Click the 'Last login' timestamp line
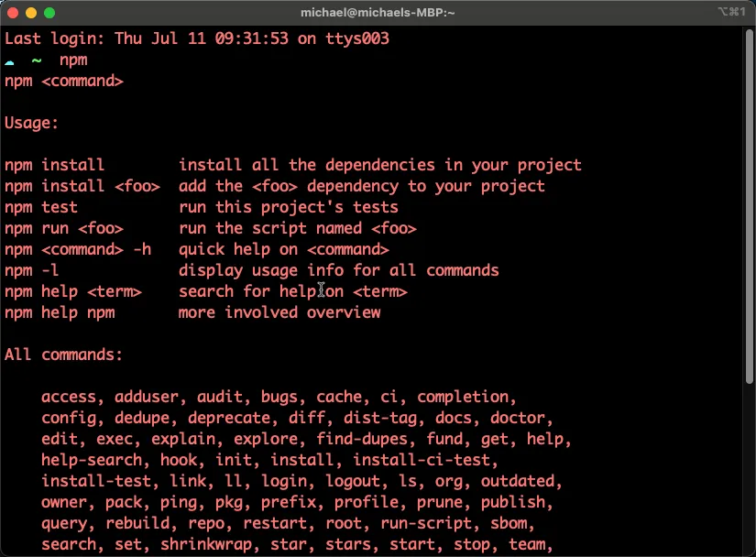Image resolution: width=756 pixels, height=557 pixels. click(197, 38)
